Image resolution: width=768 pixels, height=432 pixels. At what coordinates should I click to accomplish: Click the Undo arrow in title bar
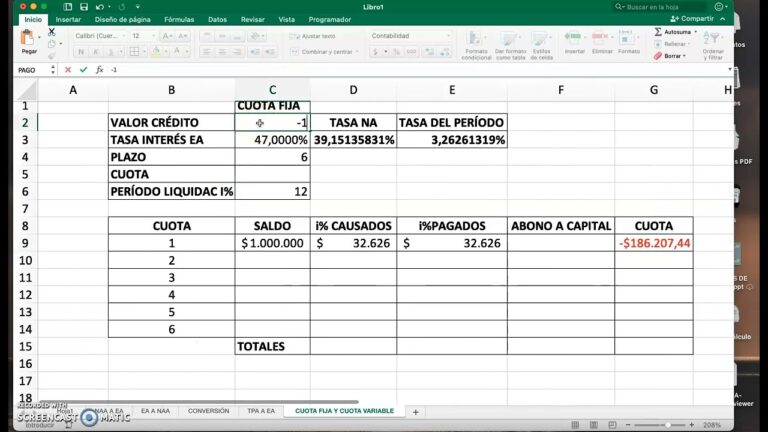100,7
